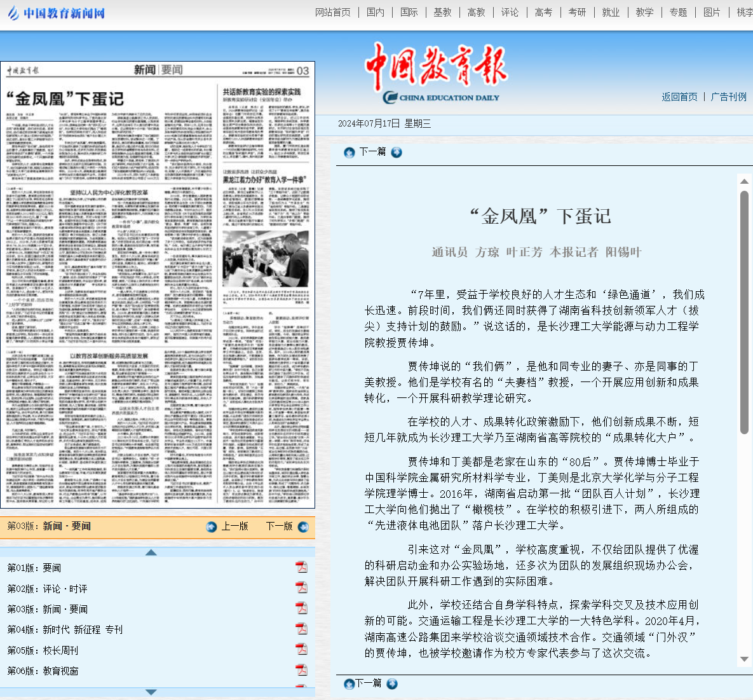
Task: Click the arrow icon after 下一版
Action: [304, 527]
